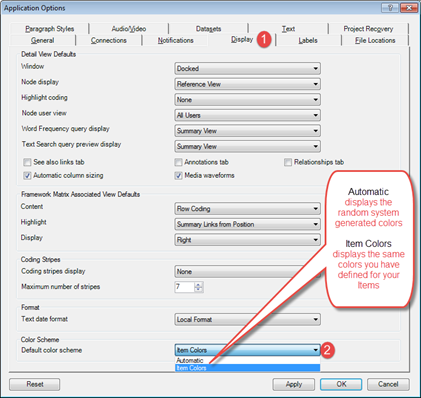The height and width of the screenshot is (398, 421).
Task: Open the Window dropdown set to Docked
Action: click(247, 68)
